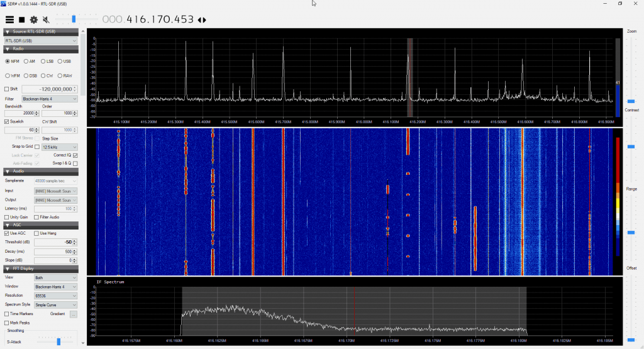Disable the Squelch checkbox
This screenshot has height=349, width=644.
(x=7, y=121)
